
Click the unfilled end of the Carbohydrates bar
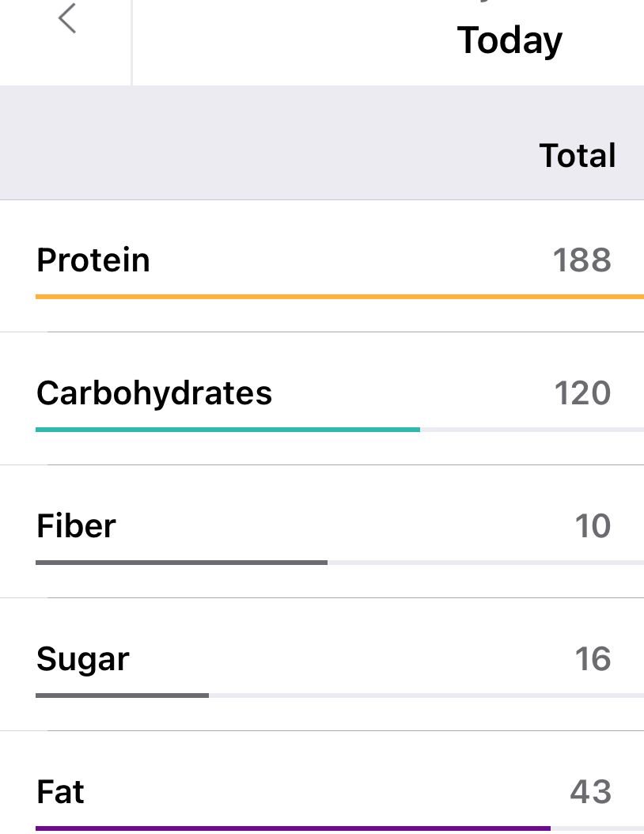tap(532, 430)
